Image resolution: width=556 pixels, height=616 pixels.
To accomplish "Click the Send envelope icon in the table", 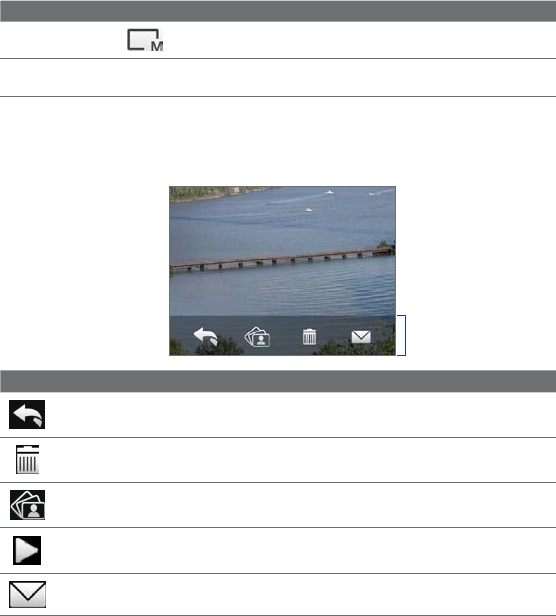I will pos(28,594).
